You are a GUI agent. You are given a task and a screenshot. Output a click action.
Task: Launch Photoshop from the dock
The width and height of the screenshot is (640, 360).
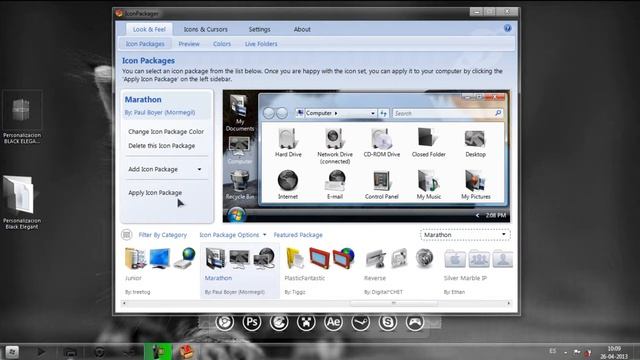(251, 322)
